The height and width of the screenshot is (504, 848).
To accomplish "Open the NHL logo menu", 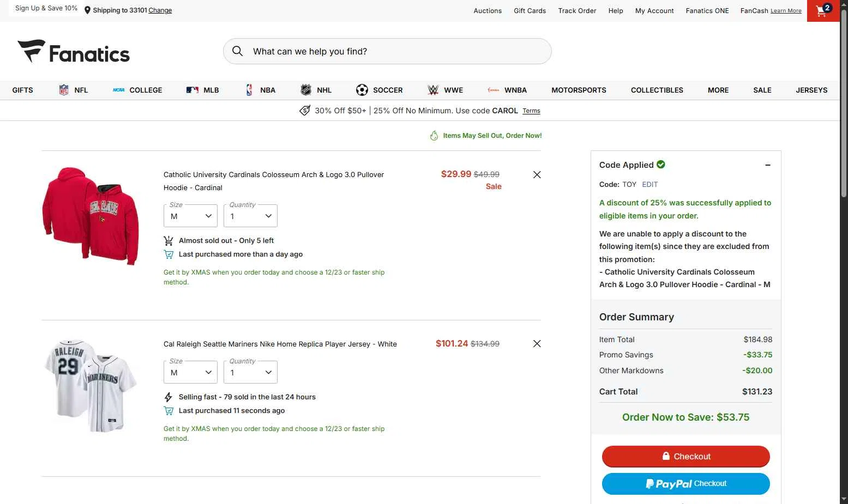I will (306, 90).
